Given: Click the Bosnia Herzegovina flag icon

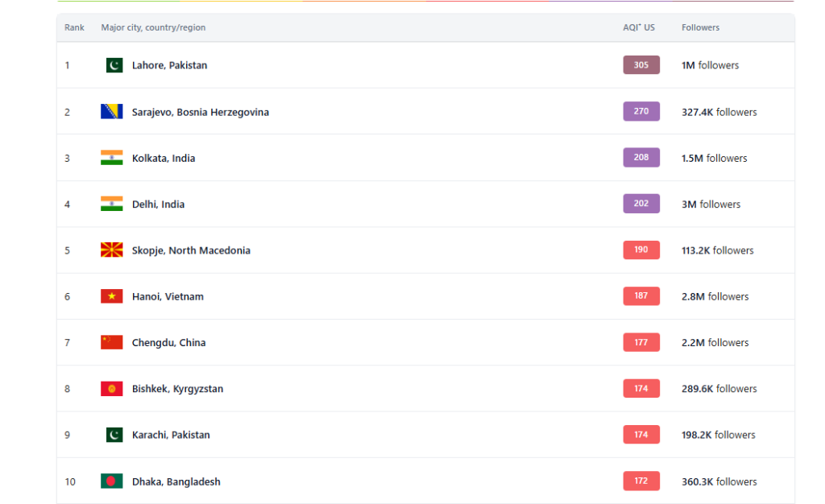Looking at the screenshot, I should 111,112.
